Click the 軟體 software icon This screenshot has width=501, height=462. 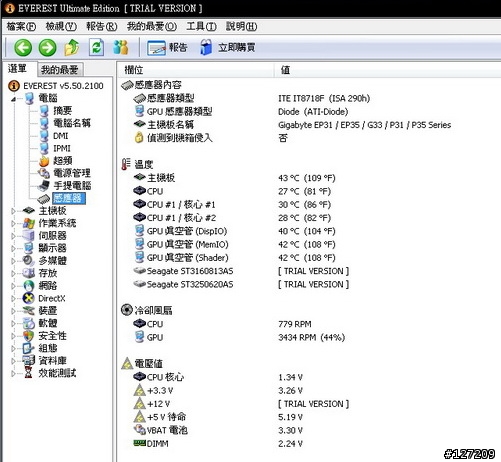pos(29,323)
